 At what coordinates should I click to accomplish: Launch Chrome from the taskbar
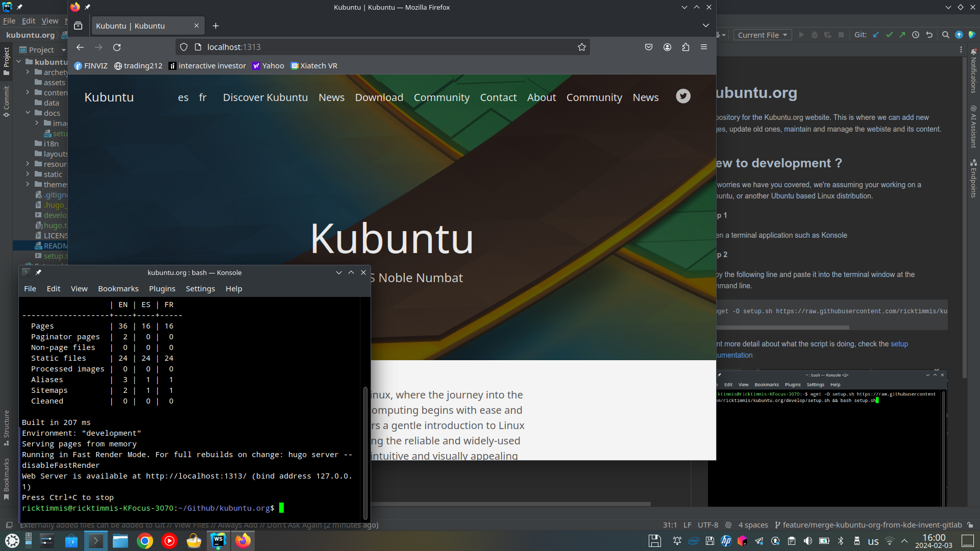coord(145,541)
